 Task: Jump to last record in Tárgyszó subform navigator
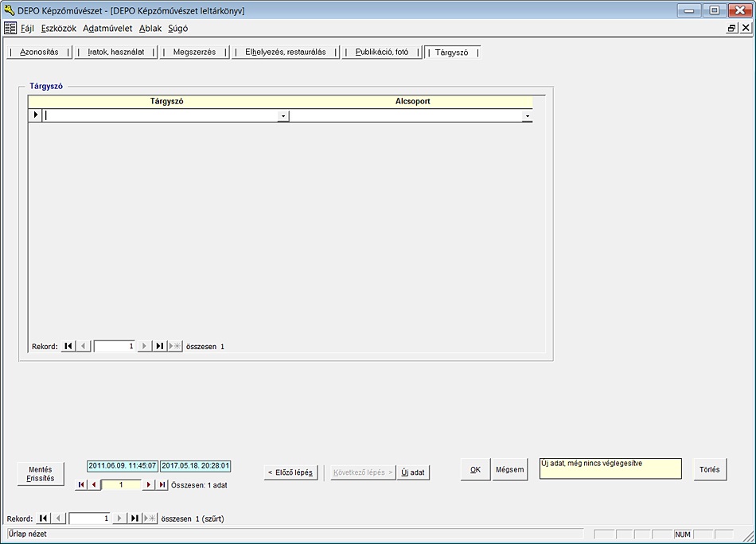[160, 346]
